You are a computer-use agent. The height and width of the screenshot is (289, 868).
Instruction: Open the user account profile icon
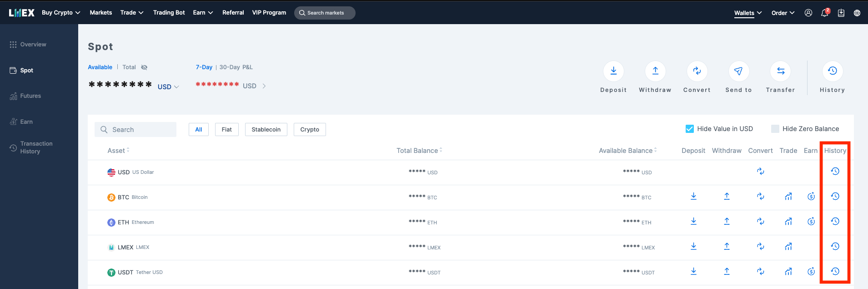tap(808, 13)
